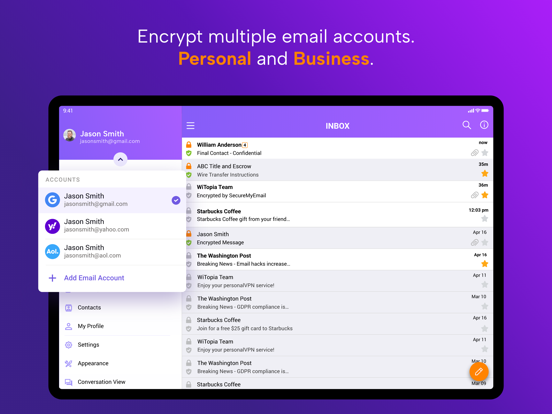Click the thread count badge by William Anderson
The width and height of the screenshot is (552, 414).
point(245,145)
